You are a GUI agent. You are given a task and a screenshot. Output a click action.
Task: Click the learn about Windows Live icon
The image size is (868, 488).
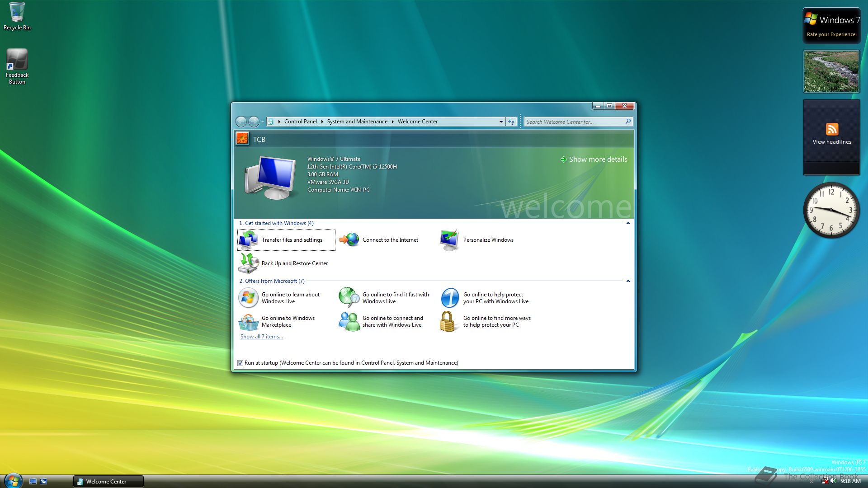click(248, 298)
